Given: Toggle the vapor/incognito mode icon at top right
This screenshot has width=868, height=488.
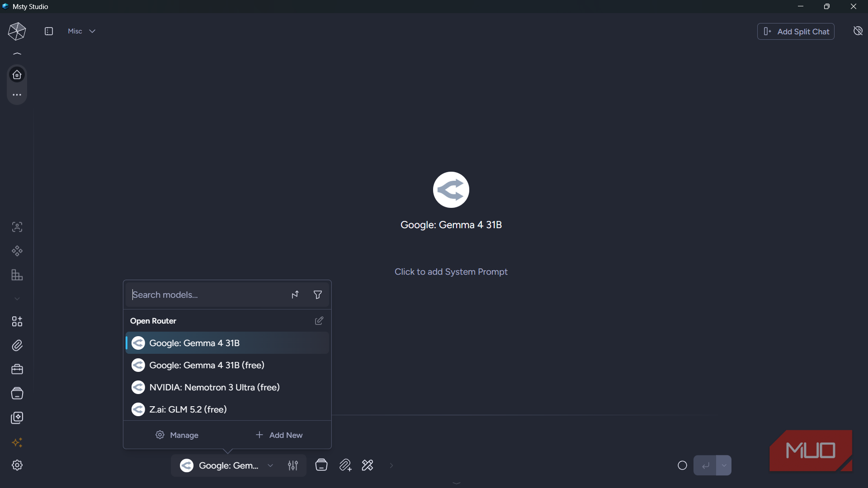Looking at the screenshot, I should [858, 31].
